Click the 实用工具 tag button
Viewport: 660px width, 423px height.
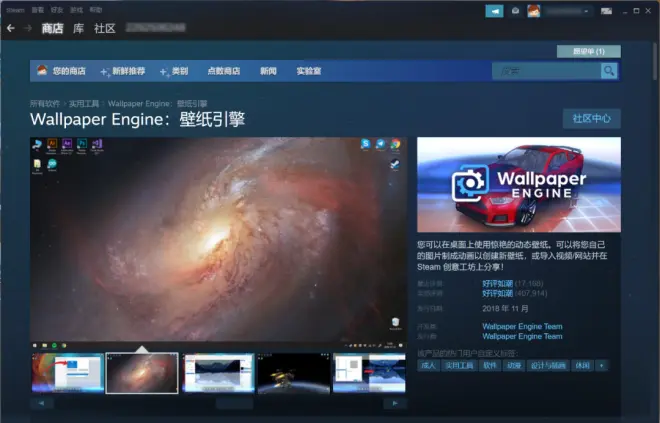click(x=459, y=365)
